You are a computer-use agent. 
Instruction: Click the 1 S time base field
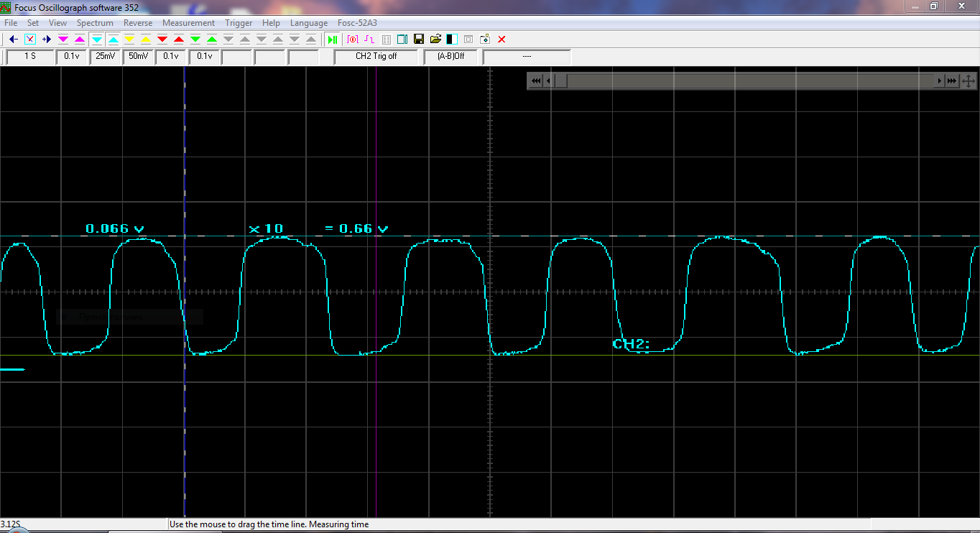click(30, 56)
